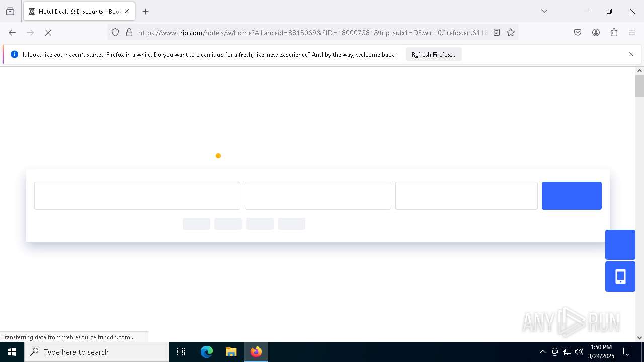Screen dimensions: 644x362
Task: Click Firefox icon in taskbar
Action: pyautogui.click(x=256, y=352)
